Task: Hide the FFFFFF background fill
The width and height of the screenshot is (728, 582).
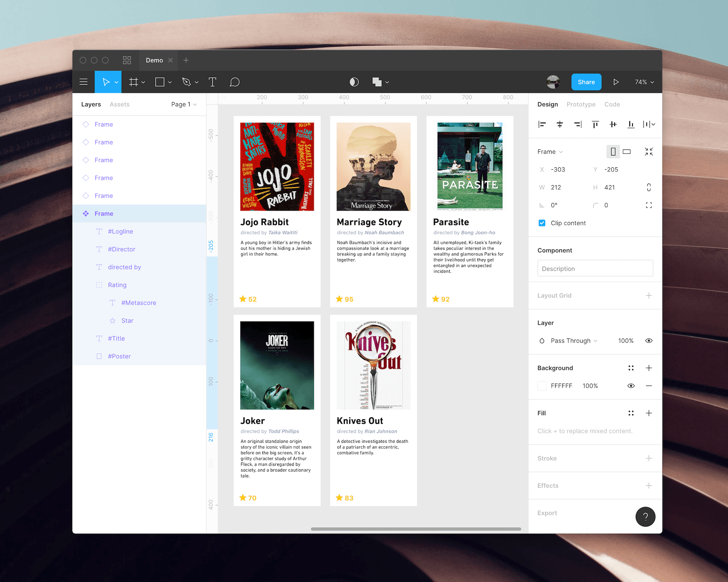Action: (x=631, y=386)
